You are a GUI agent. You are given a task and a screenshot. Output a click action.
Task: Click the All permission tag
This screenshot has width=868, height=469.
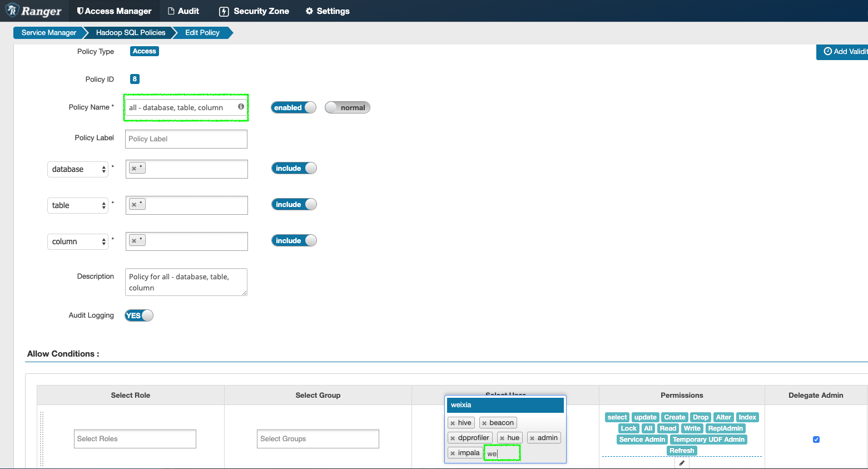pyautogui.click(x=648, y=428)
